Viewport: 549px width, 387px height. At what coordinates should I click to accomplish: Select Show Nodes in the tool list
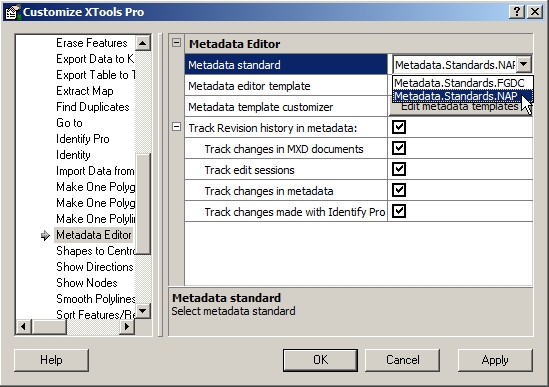click(86, 283)
